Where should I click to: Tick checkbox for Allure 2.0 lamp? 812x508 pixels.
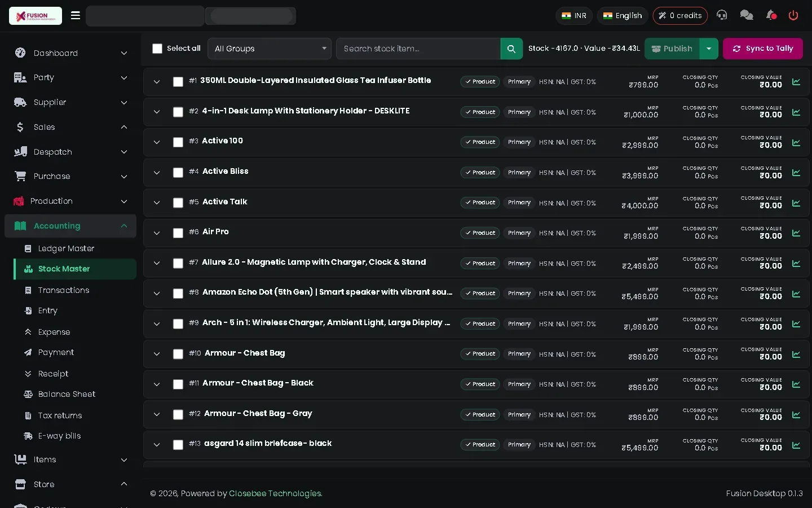pos(178,264)
